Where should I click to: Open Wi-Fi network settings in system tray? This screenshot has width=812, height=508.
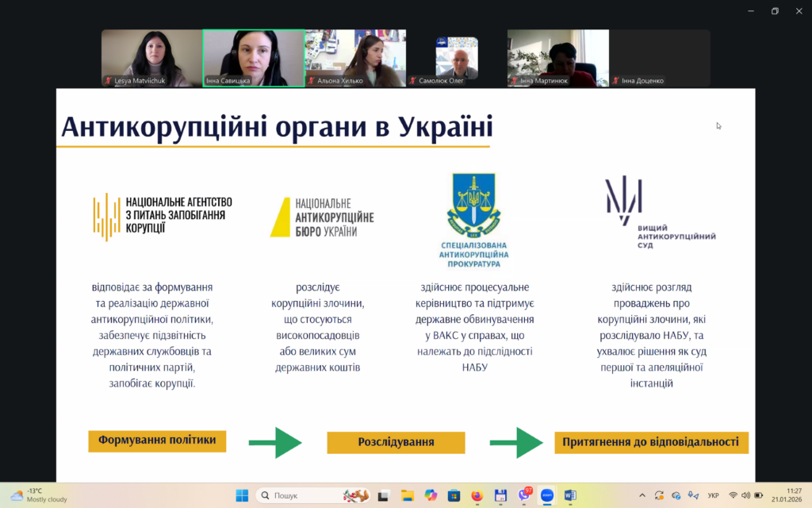[734, 495]
